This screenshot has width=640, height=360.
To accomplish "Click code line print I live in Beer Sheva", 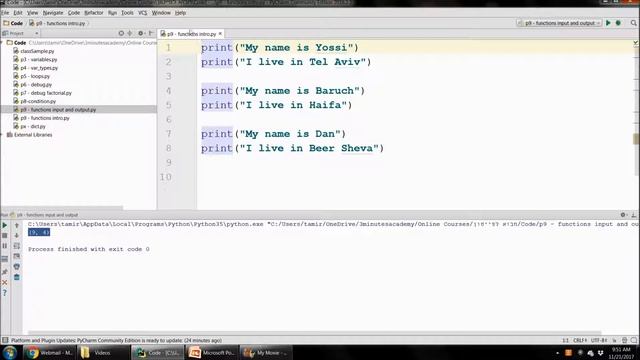I will (292, 148).
